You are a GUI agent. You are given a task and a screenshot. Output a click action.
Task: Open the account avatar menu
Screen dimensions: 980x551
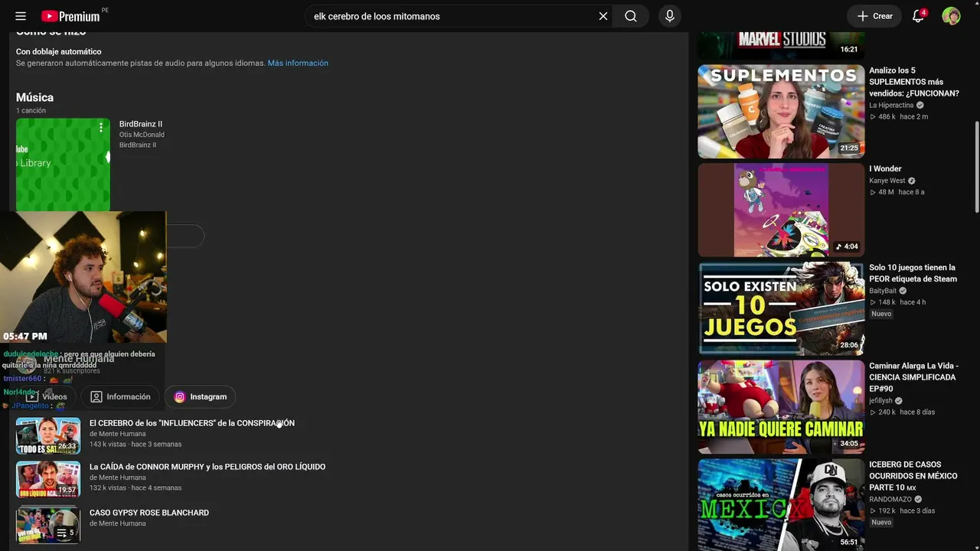point(951,16)
